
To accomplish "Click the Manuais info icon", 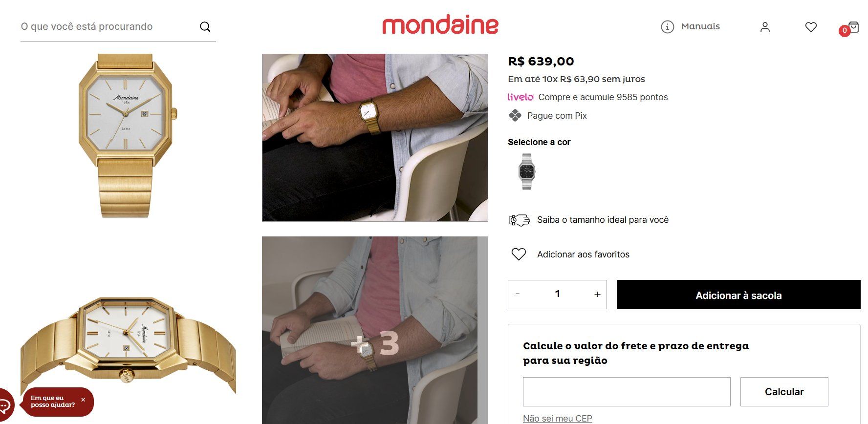I will pyautogui.click(x=667, y=27).
